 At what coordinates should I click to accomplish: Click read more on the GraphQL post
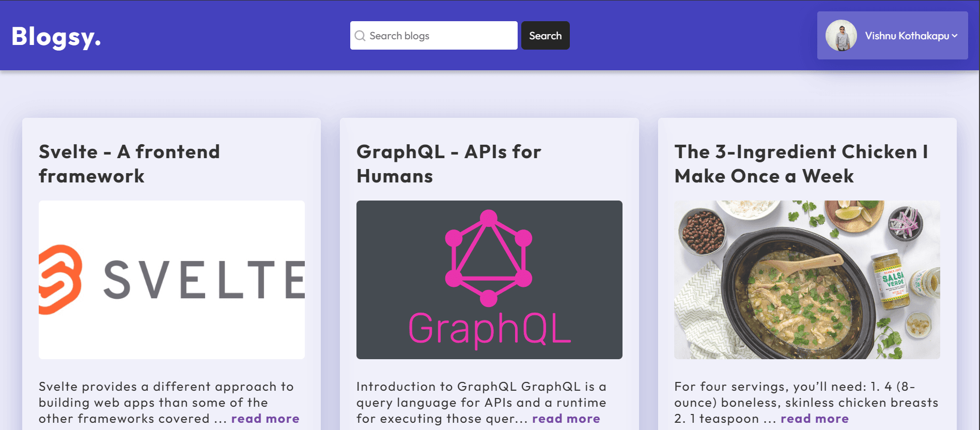click(566, 419)
